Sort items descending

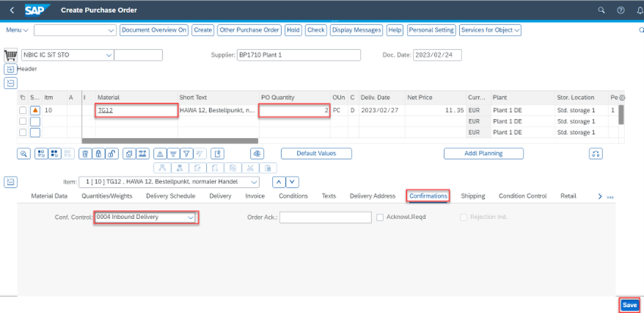[174, 154]
